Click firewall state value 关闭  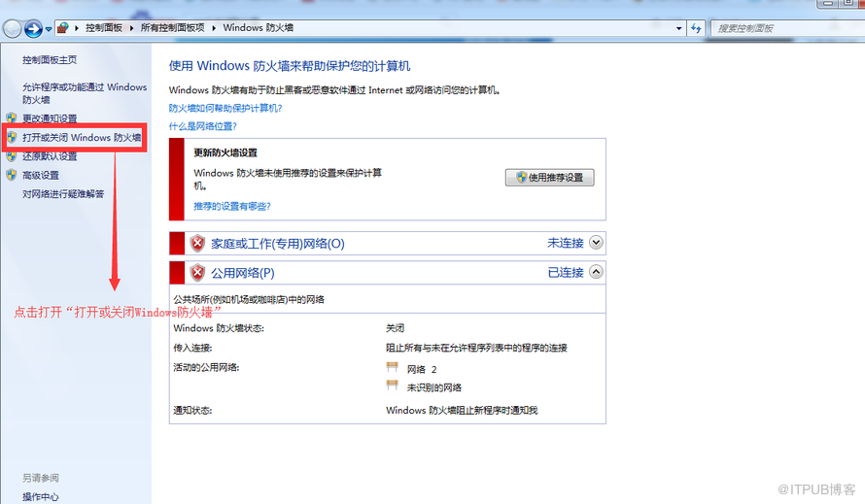click(395, 328)
